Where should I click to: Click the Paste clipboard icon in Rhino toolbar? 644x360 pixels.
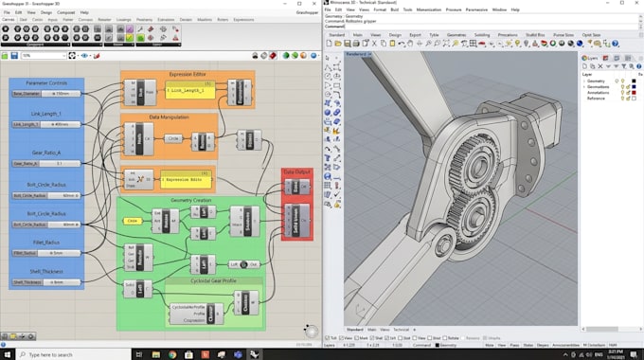coord(392,44)
